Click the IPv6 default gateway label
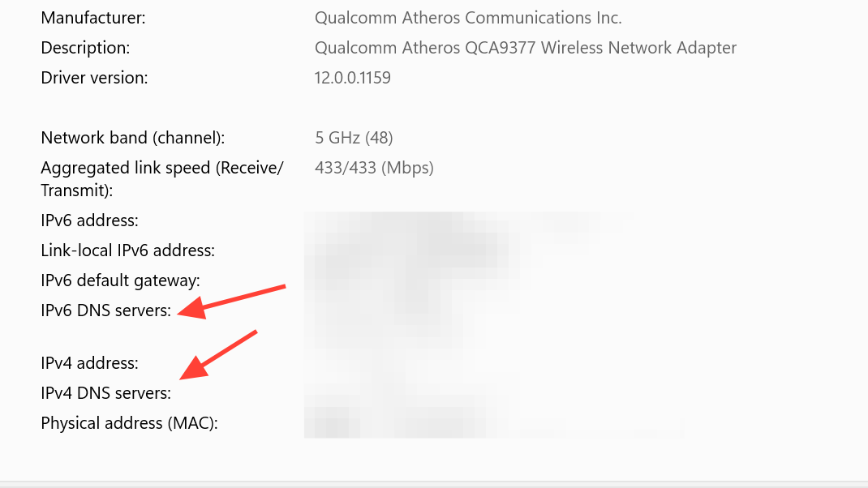Screen dimensions: 868x488 point(120,280)
